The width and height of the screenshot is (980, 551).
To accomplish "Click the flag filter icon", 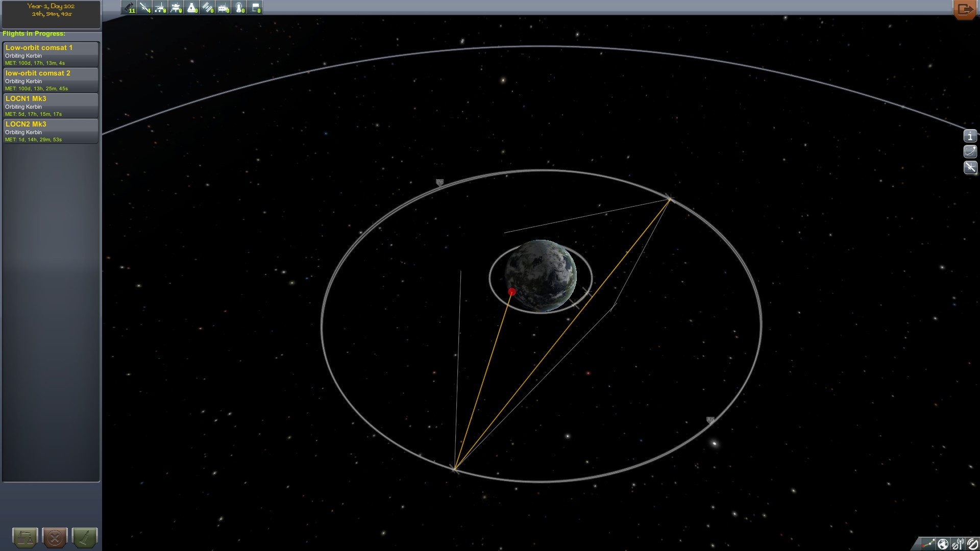I will (255, 8).
